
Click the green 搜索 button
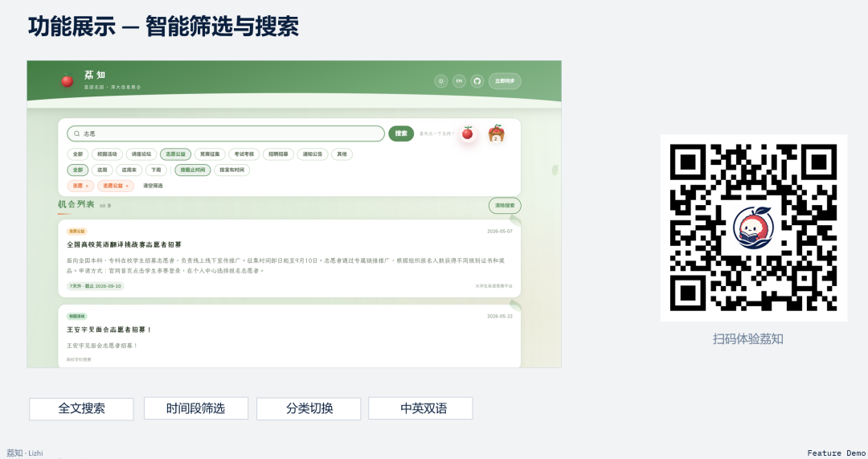coord(401,133)
